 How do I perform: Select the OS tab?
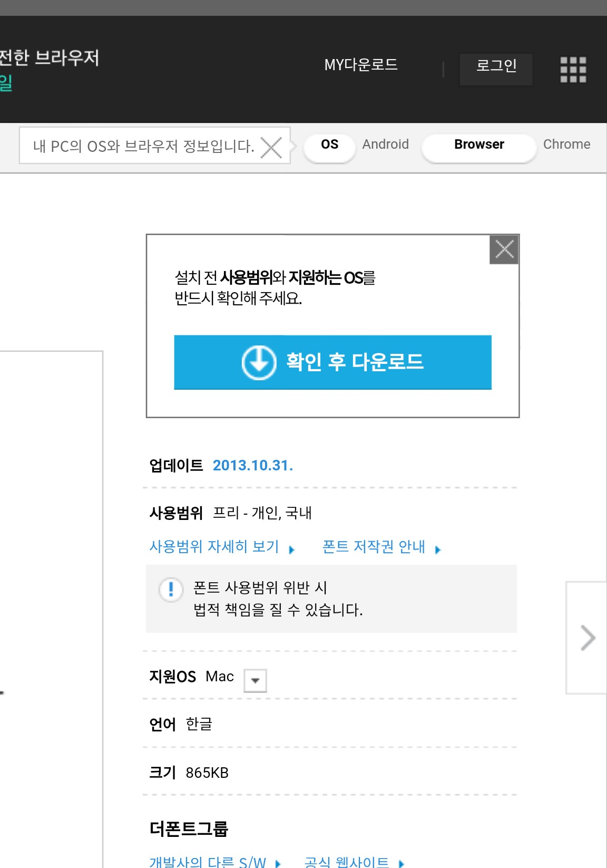329,145
